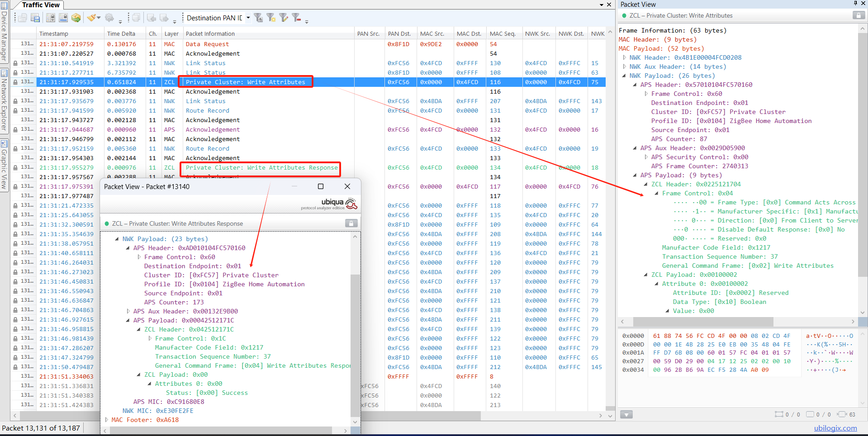Close the Traffic View tab
Image resolution: width=868 pixels, height=436 pixels.
coord(609,5)
